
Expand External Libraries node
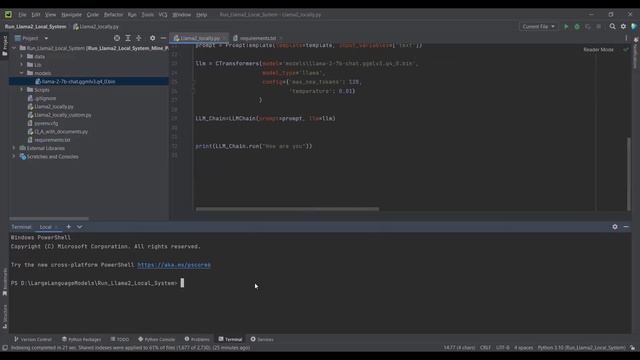[x=14, y=148]
